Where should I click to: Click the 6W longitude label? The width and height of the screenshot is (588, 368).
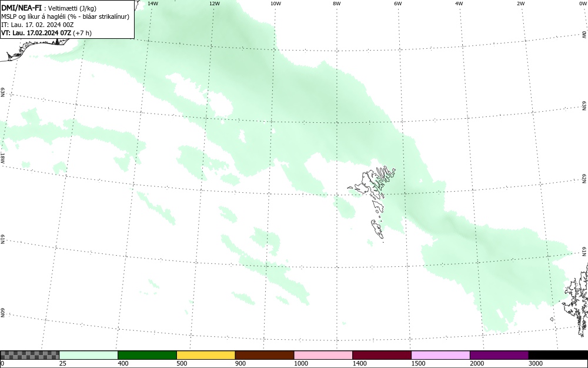click(x=398, y=4)
